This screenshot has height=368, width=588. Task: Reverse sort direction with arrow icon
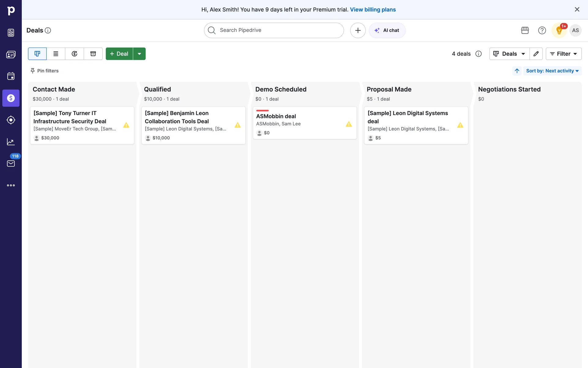[517, 71]
